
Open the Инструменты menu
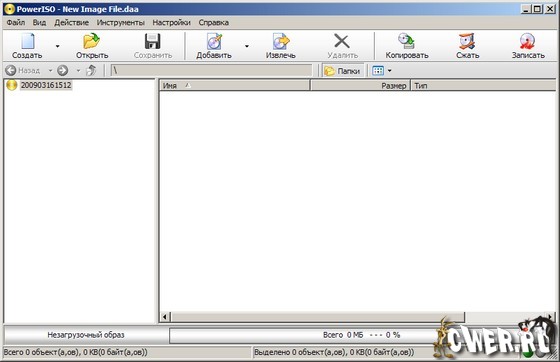[x=121, y=22]
